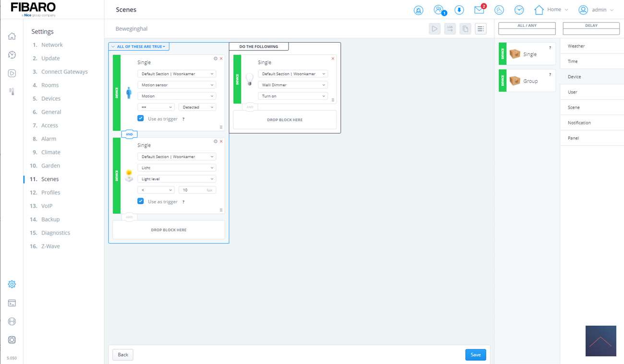
Task: Expand ALL OF THESE ARE TRUE dropdown
Action: (x=139, y=47)
